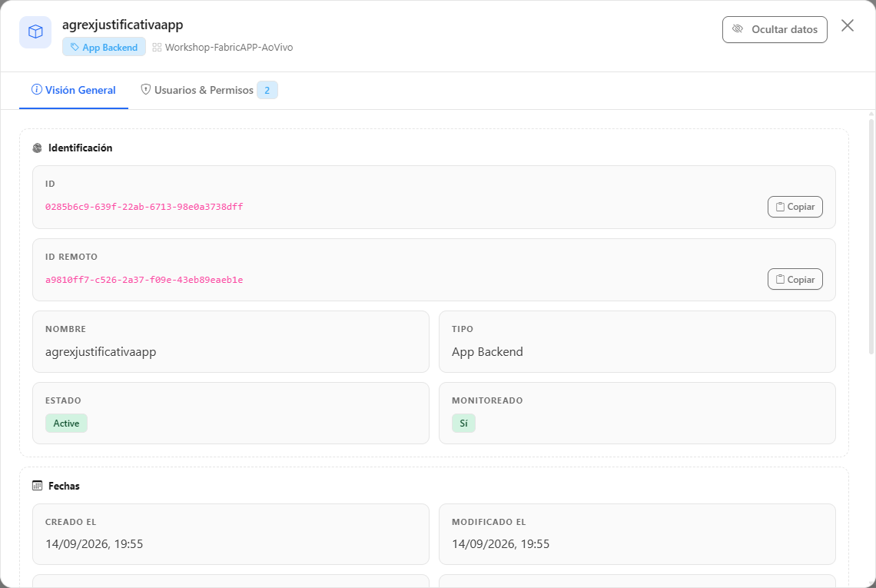Image resolution: width=876 pixels, height=588 pixels.
Task: Open the Usuarios & Permisos tab
Action: click(x=209, y=90)
